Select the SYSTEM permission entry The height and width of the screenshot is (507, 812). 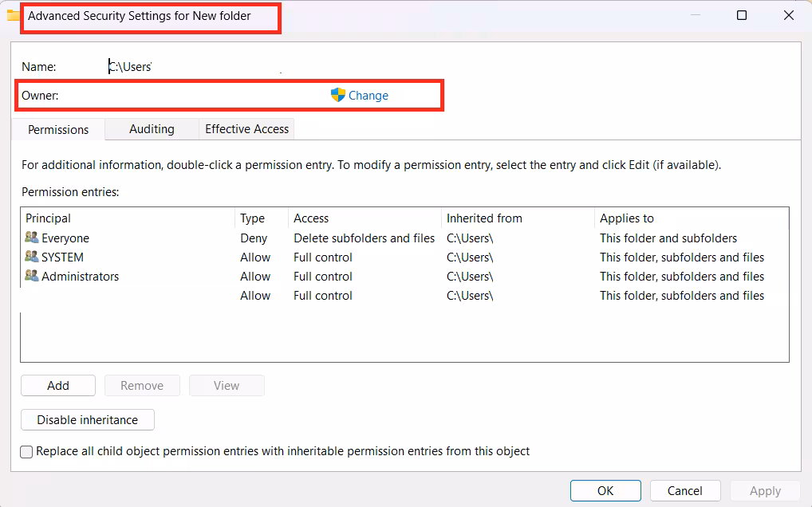(404, 257)
